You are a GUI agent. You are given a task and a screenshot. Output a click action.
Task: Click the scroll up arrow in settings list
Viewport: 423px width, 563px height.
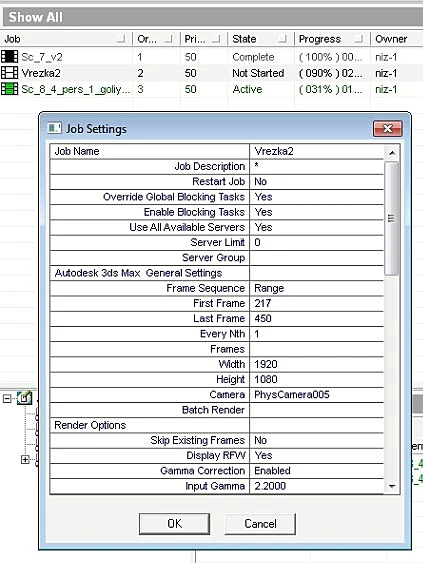(x=392, y=153)
